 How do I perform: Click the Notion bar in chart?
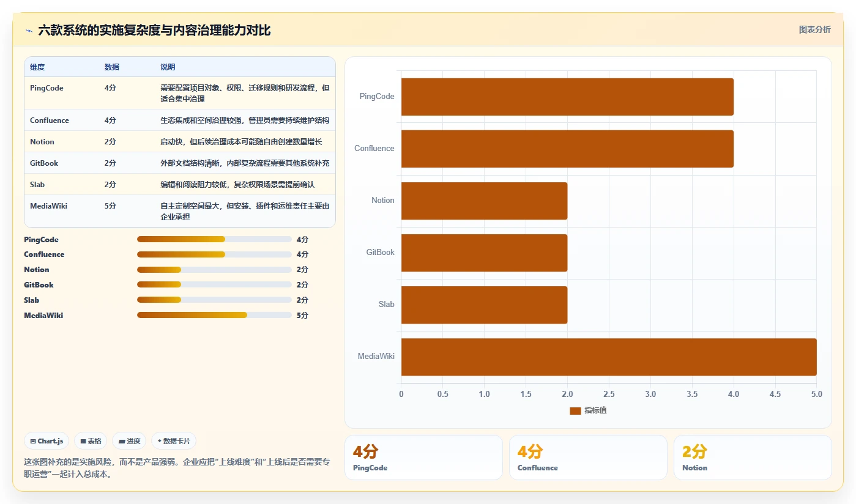tap(484, 201)
